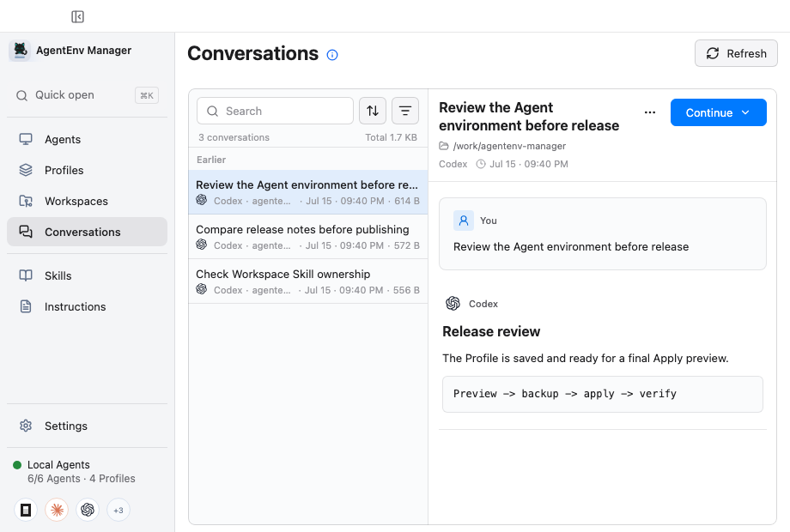Click the black square agent icon at bottom

tap(26, 510)
